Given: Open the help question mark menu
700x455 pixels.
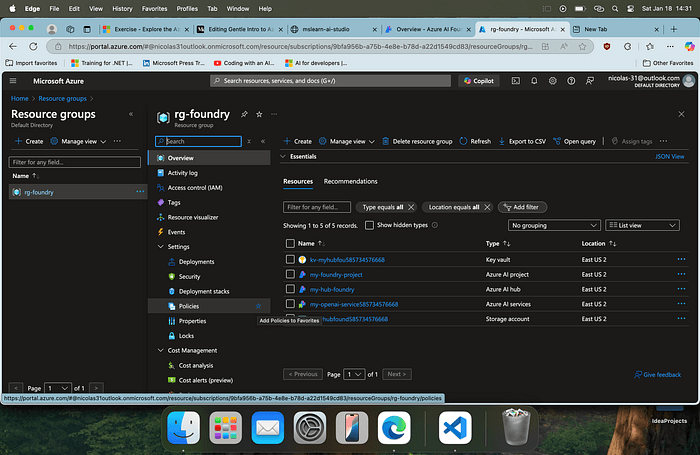Looking at the screenshot, I should pos(571,81).
